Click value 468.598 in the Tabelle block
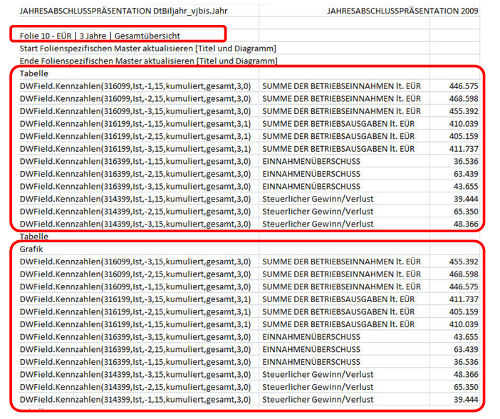 [x=463, y=99]
